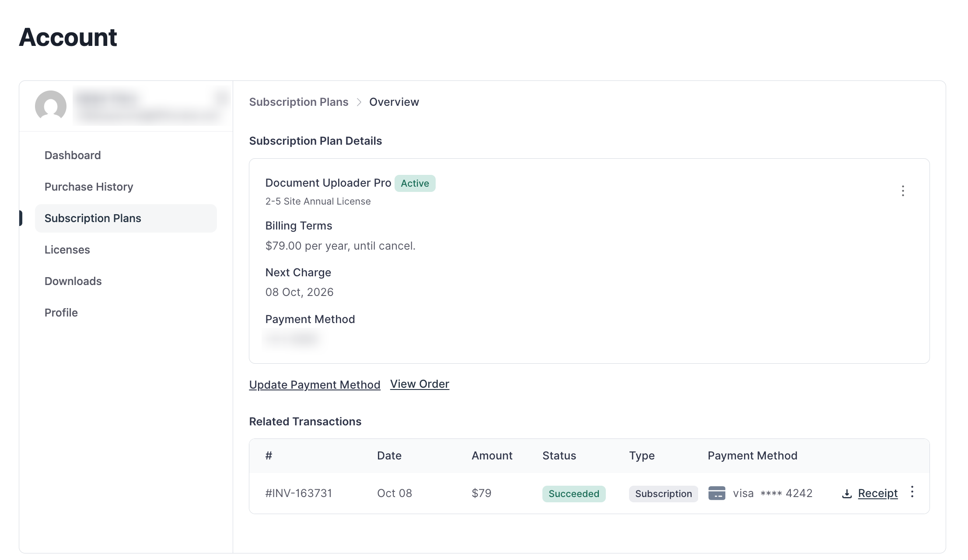The height and width of the screenshot is (560, 968).
Task: Expand the Subscription type tag
Action: pyautogui.click(x=663, y=494)
